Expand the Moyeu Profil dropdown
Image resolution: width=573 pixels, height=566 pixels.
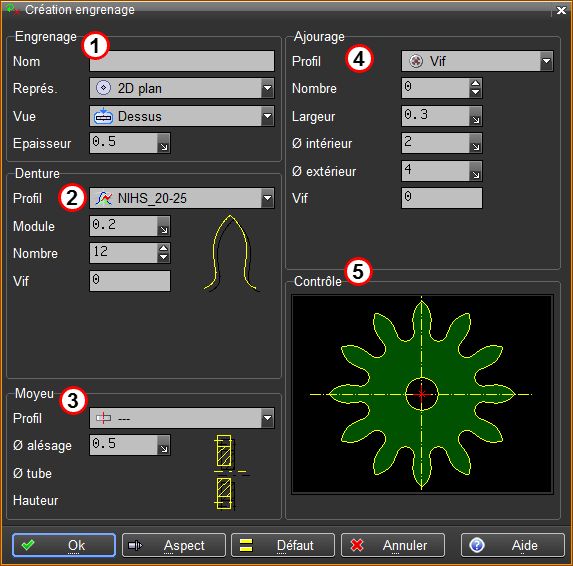coord(267,418)
